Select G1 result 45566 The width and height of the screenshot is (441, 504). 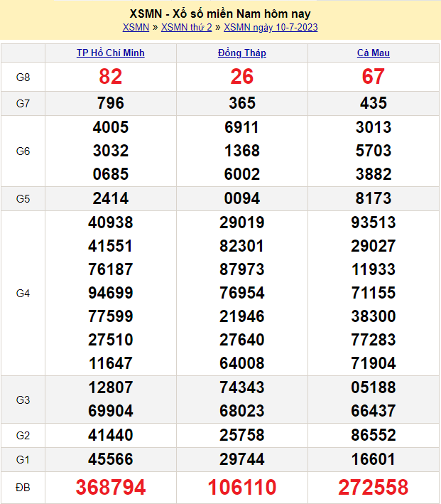(x=111, y=459)
